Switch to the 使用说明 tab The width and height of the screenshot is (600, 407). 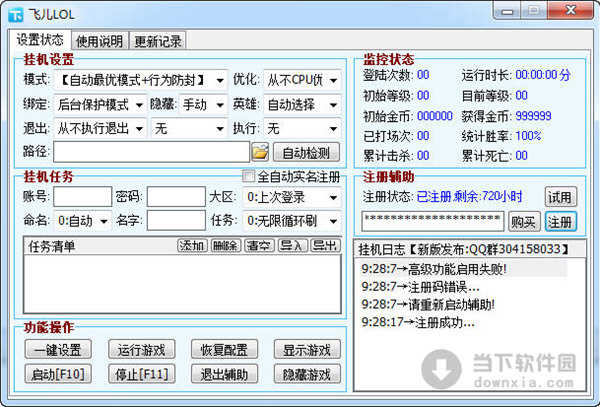click(x=100, y=41)
